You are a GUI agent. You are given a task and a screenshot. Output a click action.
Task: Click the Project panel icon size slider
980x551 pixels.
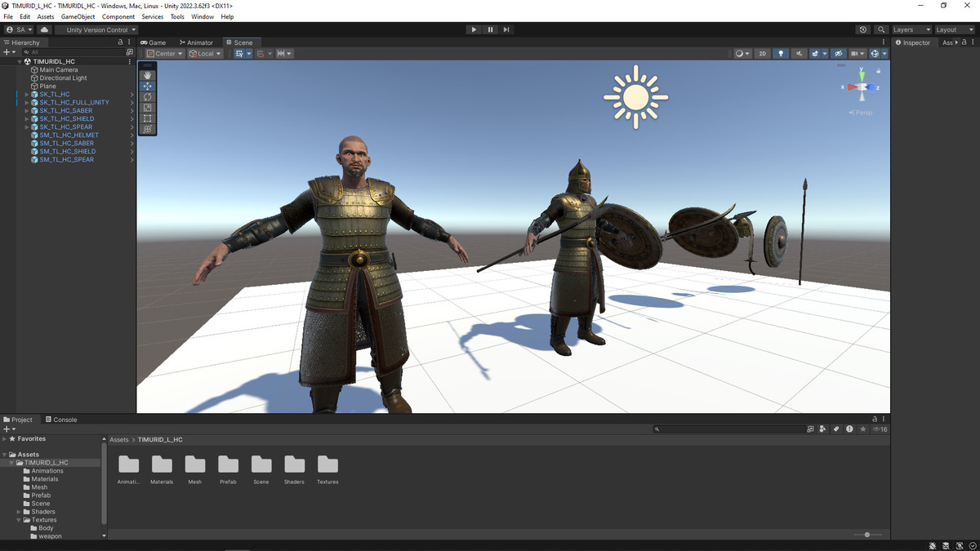tap(867, 535)
